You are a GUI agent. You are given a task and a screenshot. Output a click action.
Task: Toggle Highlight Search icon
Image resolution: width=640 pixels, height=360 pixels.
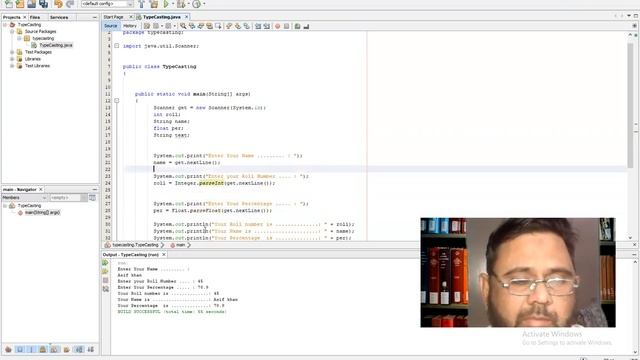(x=209, y=26)
